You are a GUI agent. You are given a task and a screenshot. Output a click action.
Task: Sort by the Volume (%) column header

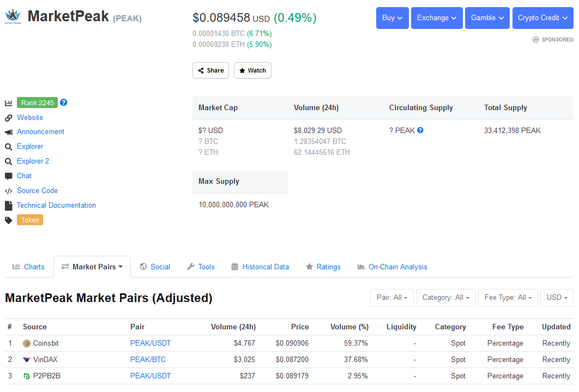point(349,327)
